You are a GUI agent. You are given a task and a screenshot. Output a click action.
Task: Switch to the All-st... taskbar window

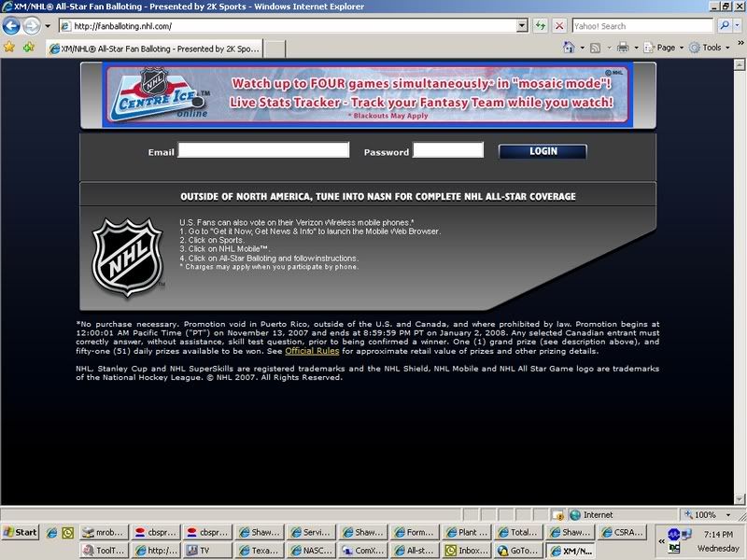click(x=414, y=551)
